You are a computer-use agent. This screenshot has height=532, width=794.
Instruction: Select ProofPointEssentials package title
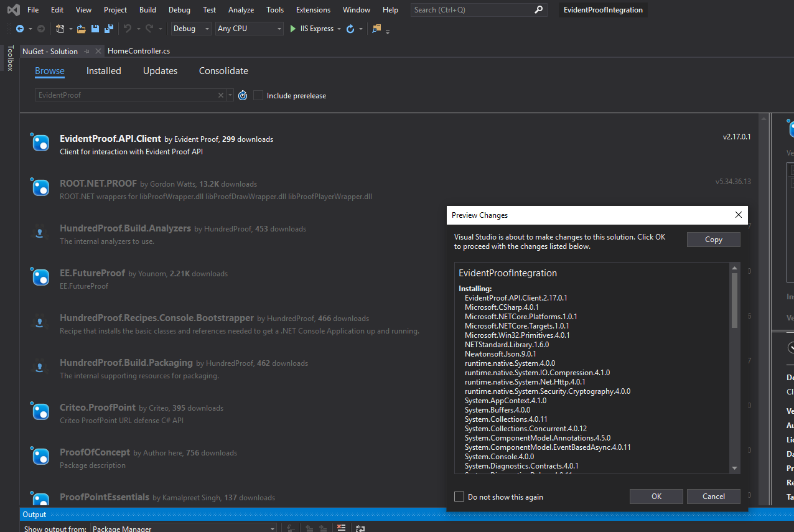pos(105,497)
